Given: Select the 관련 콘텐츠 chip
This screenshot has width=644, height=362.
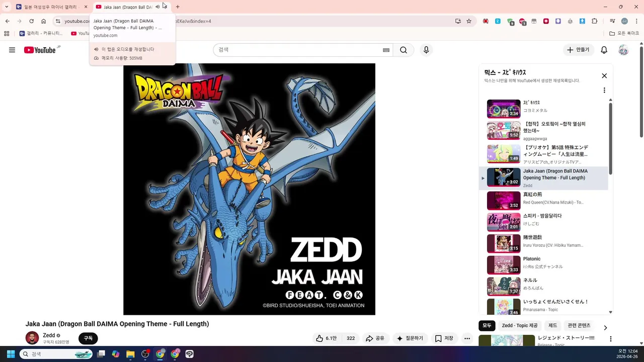Looking at the screenshot, I should (x=579, y=326).
